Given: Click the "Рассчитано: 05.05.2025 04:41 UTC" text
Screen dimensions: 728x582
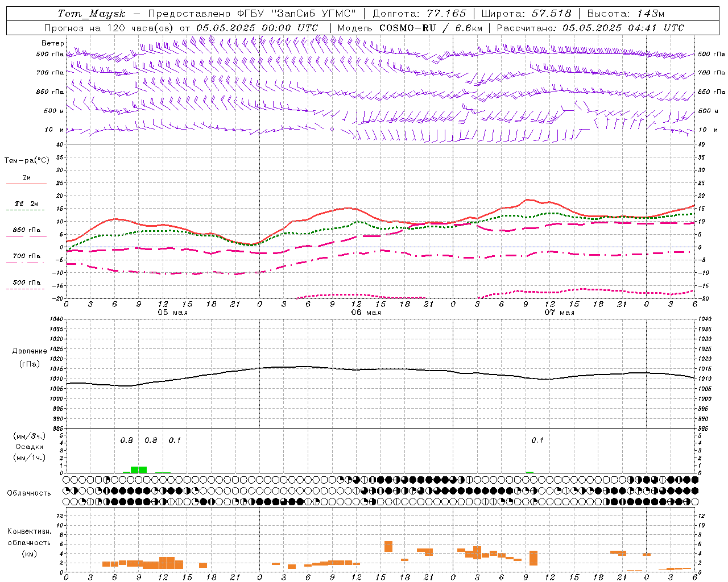Looking at the screenshot, I should tap(590, 28).
